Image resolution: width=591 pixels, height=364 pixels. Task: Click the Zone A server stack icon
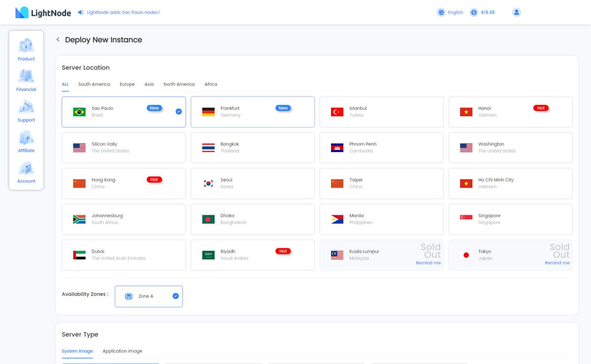tap(129, 297)
